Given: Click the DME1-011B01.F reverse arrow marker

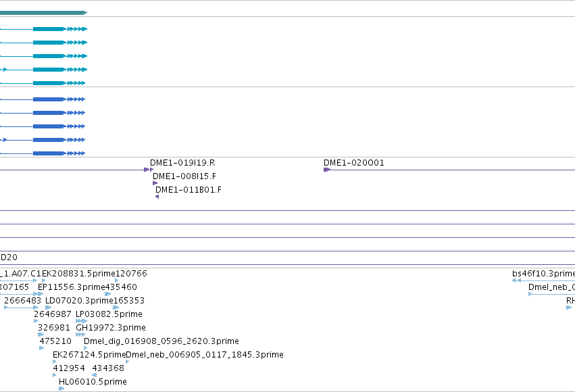Looking at the screenshot, I should [x=157, y=197].
